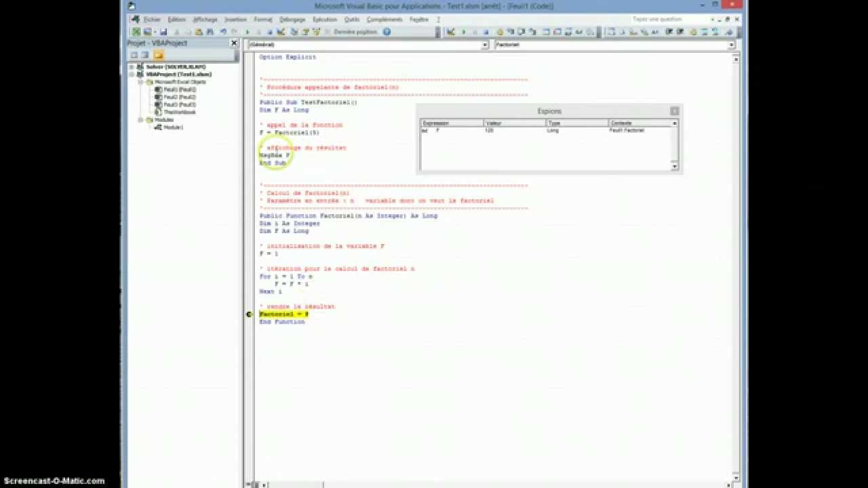Screen dimensions: 868x488
Task: Reset execution with the Standard toolbar stop icon
Action: click(269, 32)
